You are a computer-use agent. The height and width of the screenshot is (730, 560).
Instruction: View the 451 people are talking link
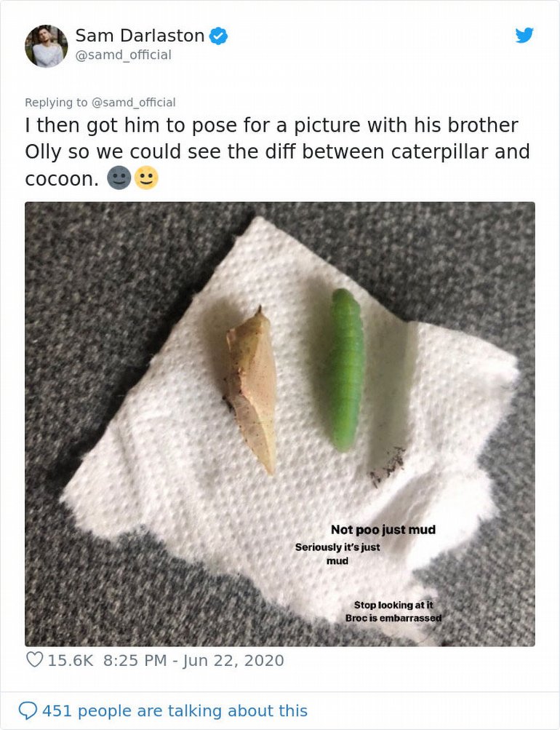coord(175,710)
